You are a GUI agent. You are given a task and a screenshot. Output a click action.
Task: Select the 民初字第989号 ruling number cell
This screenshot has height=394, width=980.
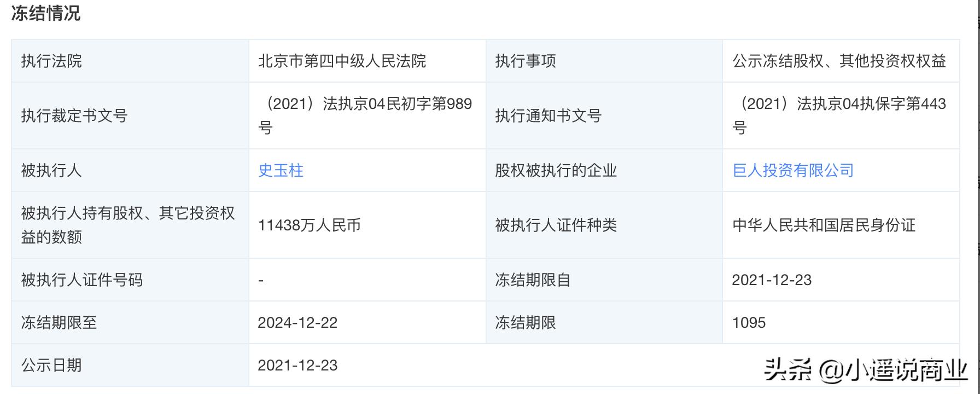(x=365, y=115)
